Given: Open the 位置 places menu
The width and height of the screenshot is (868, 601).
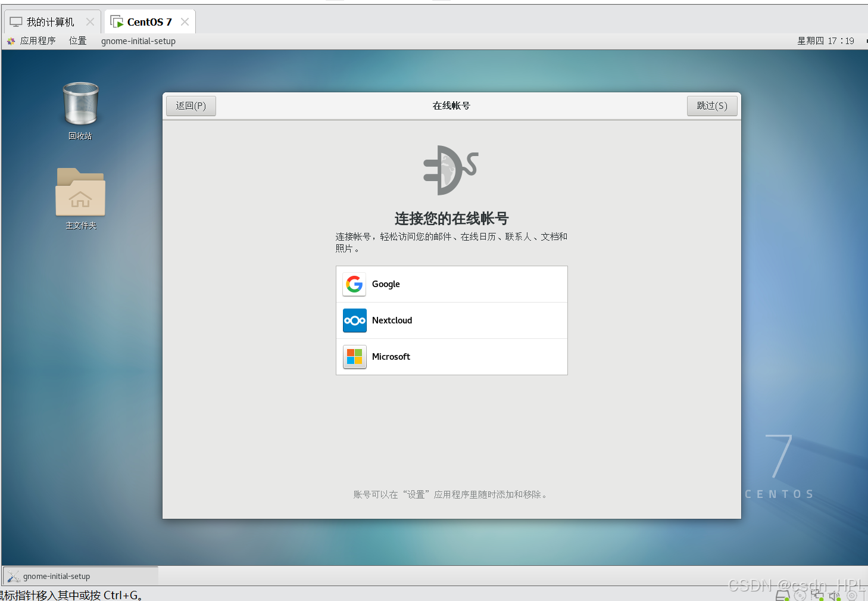Looking at the screenshot, I should [x=77, y=41].
